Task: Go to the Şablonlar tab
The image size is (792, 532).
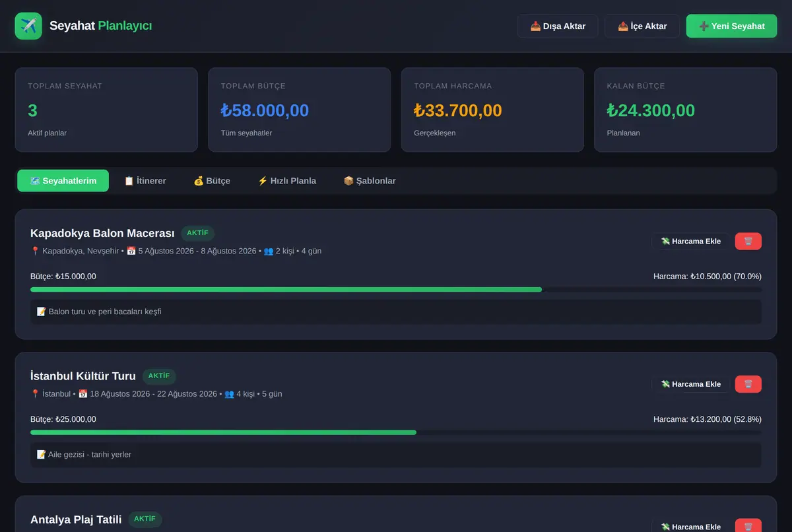Action: (x=370, y=181)
